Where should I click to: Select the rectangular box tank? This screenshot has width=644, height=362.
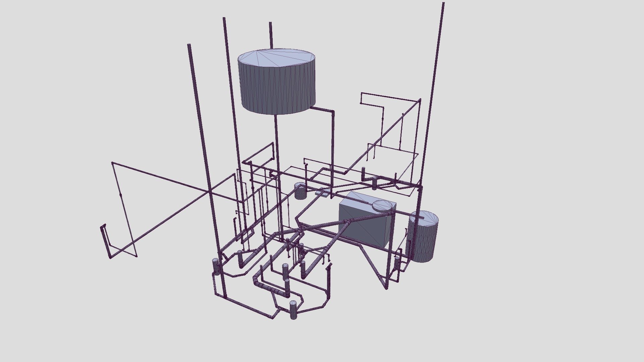pos(367,220)
